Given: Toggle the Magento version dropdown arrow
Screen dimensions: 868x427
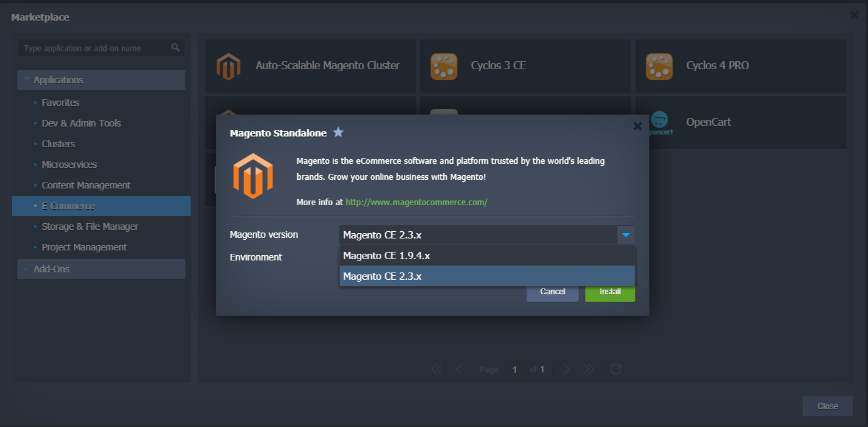Looking at the screenshot, I should click(626, 234).
